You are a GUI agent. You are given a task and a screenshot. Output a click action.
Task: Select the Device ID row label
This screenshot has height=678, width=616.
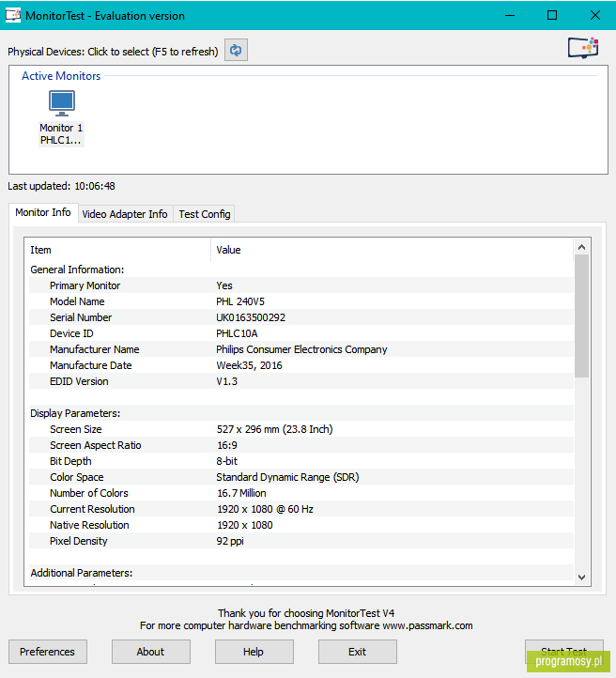[71, 333]
